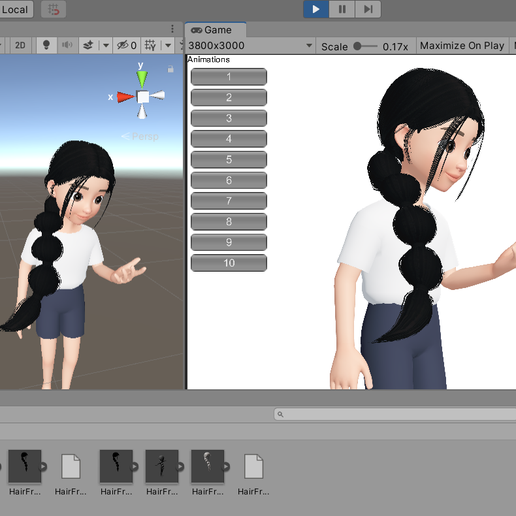
Task: Click the green Y axis cone on gizmo
Action: [142, 79]
